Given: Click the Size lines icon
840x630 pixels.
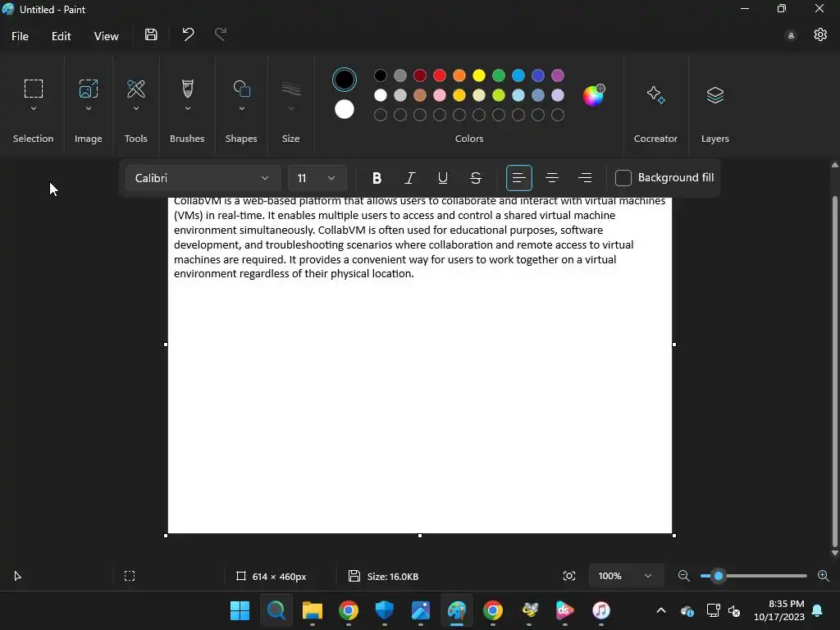Looking at the screenshot, I should (291, 89).
